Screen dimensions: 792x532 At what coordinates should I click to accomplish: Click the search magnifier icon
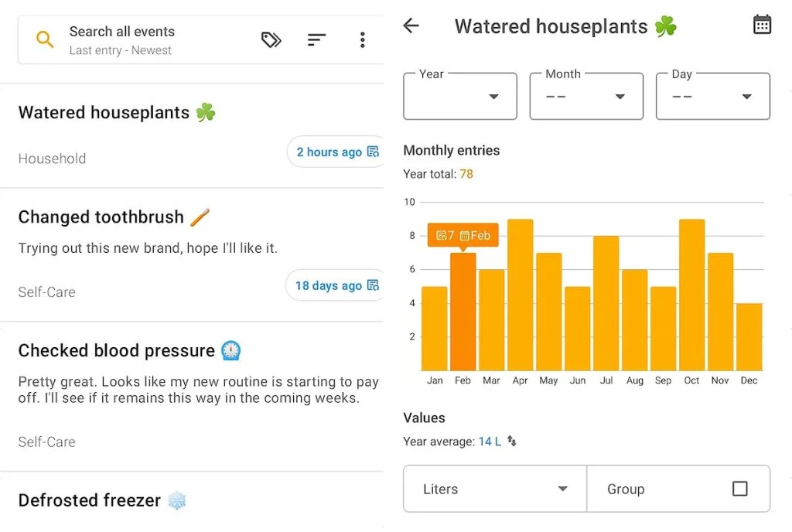click(45, 40)
